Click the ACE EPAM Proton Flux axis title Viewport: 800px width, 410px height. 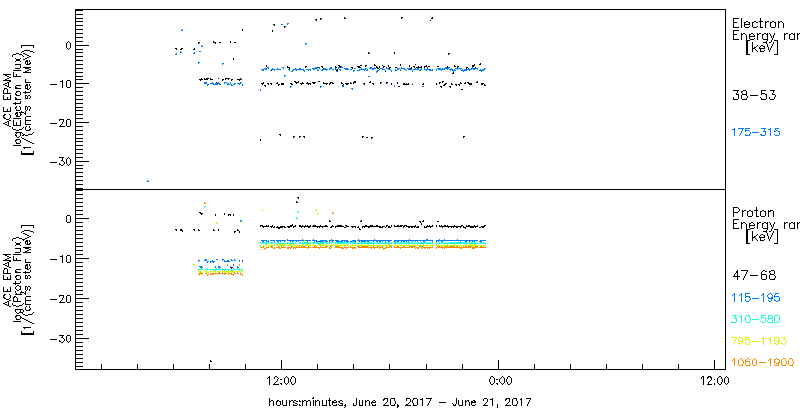20,278
